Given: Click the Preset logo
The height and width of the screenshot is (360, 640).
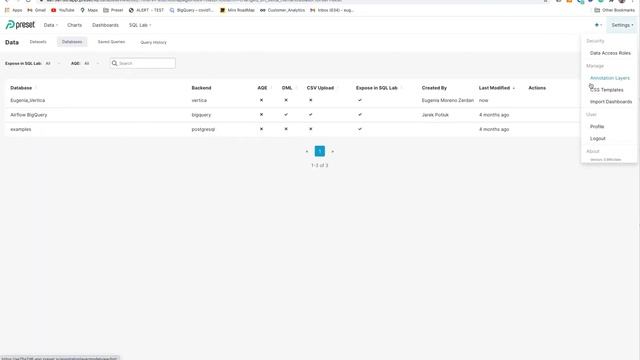Looking at the screenshot, I should 20,25.
